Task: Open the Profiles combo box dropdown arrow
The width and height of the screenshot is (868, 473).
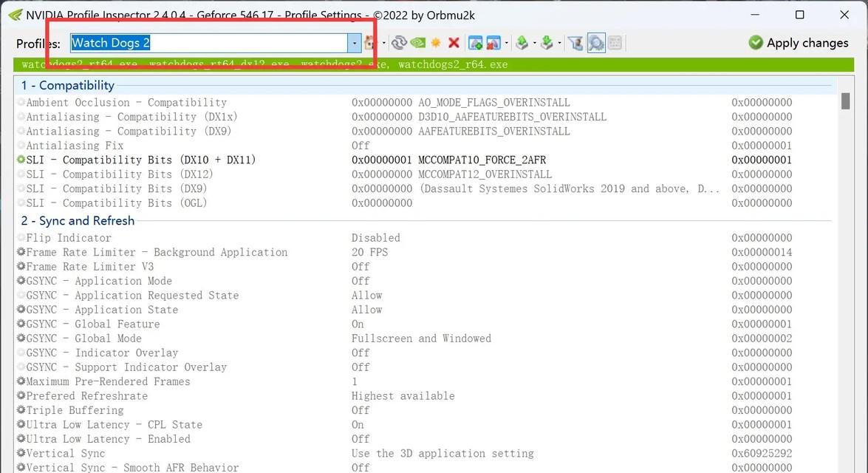Action: pyautogui.click(x=355, y=43)
